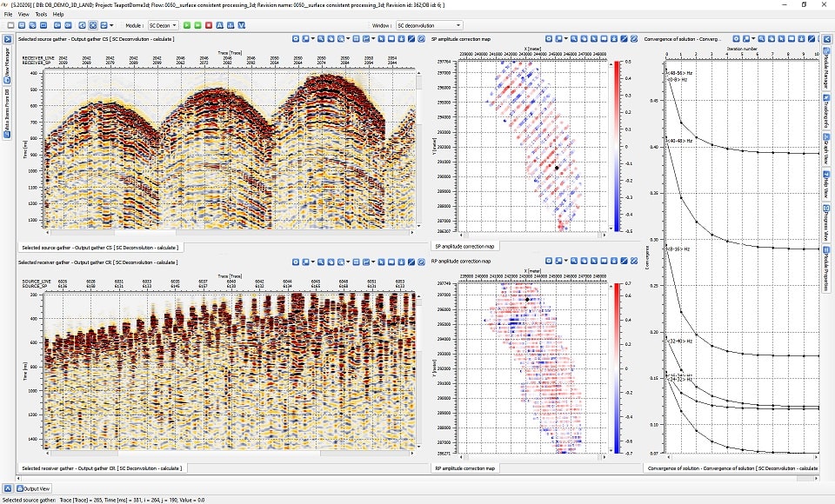This screenshot has width=835, height=504.
Task: Click the leftmost icon in the main toolbar
Action: click(9, 26)
